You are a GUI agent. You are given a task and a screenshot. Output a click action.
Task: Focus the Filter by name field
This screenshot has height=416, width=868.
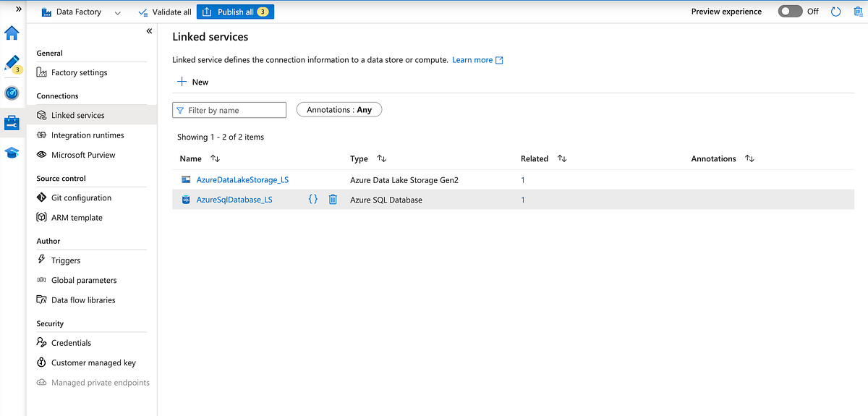click(229, 110)
